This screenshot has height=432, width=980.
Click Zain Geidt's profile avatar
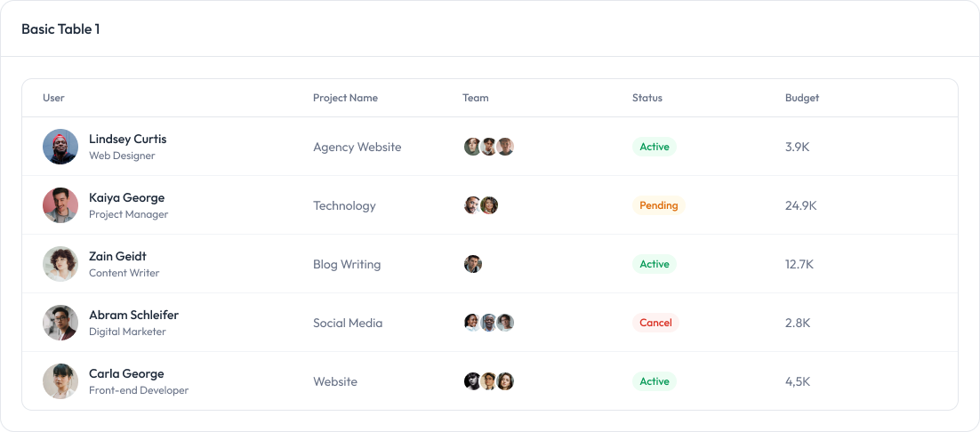60,264
